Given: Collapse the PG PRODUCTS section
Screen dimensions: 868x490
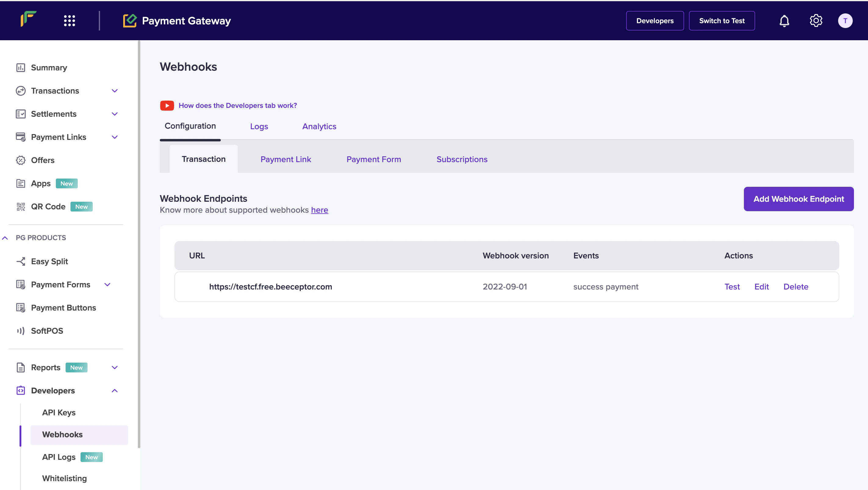Looking at the screenshot, I should pyautogui.click(x=5, y=238).
